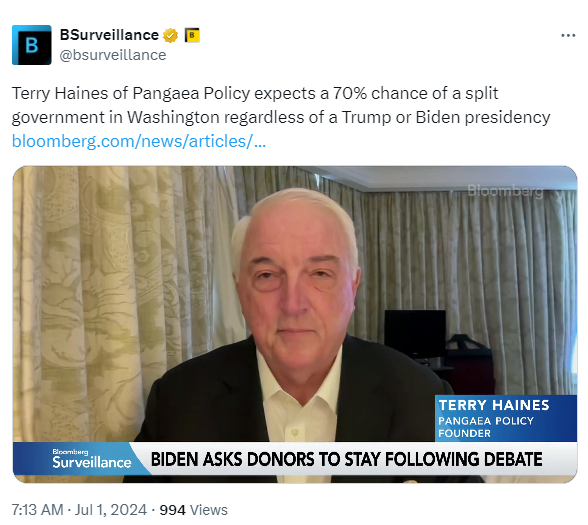The image size is (588, 525).
Task: Click the PANGAEA POLICY FOUNDER subtitle
Action: [486, 427]
